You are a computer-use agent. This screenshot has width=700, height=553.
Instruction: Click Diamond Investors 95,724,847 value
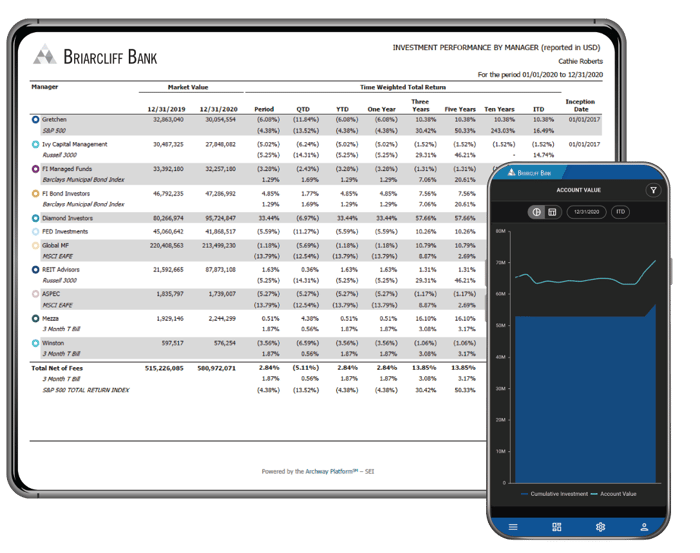click(x=221, y=218)
